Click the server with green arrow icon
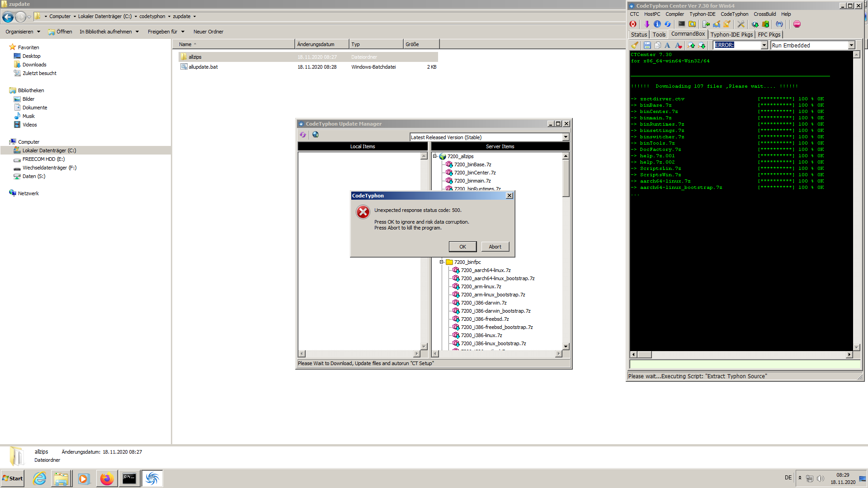This screenshot has width=868, height=488. click(x=706, y=24)
